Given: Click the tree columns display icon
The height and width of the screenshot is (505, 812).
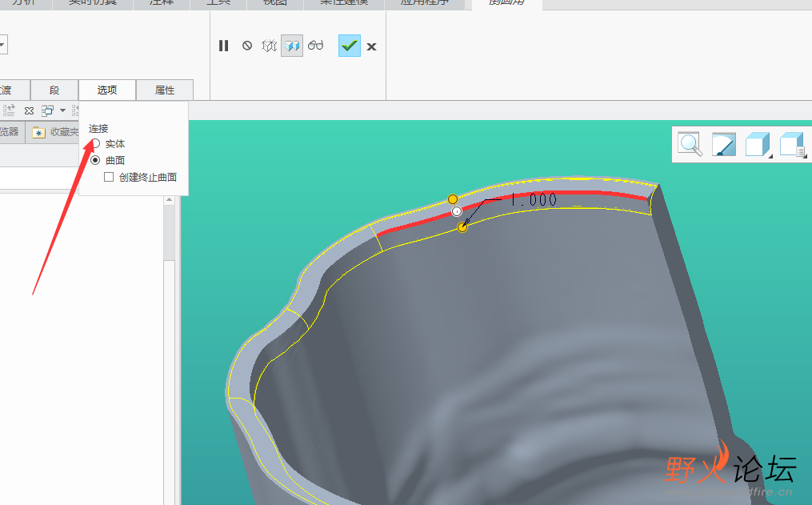Looking at the screenshot, I should click(48, 110).
